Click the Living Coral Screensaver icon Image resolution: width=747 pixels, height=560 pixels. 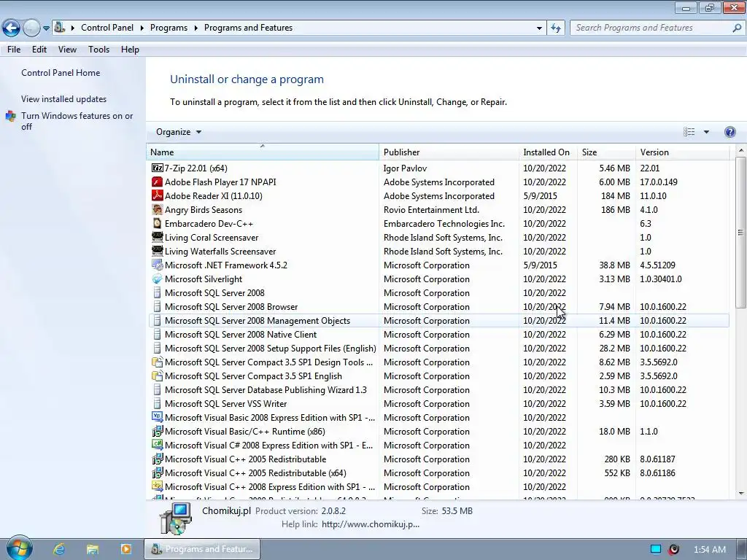tap(158, 237)
